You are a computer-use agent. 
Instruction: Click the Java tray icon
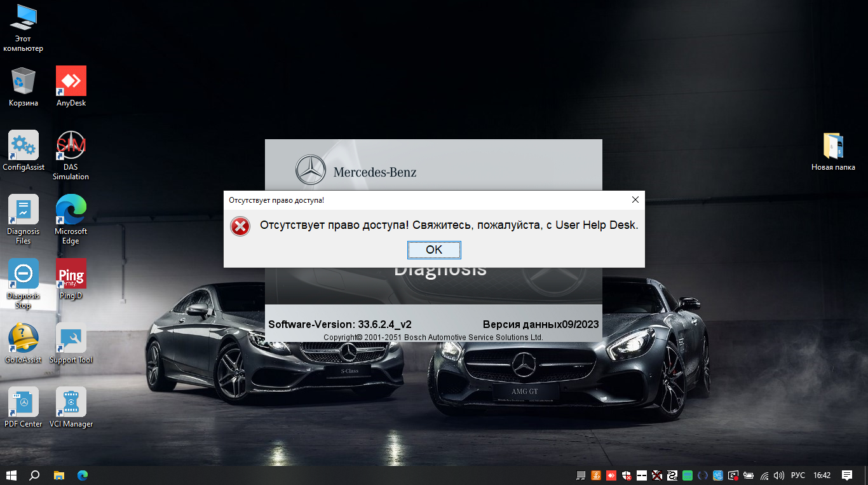pos(596,475)
